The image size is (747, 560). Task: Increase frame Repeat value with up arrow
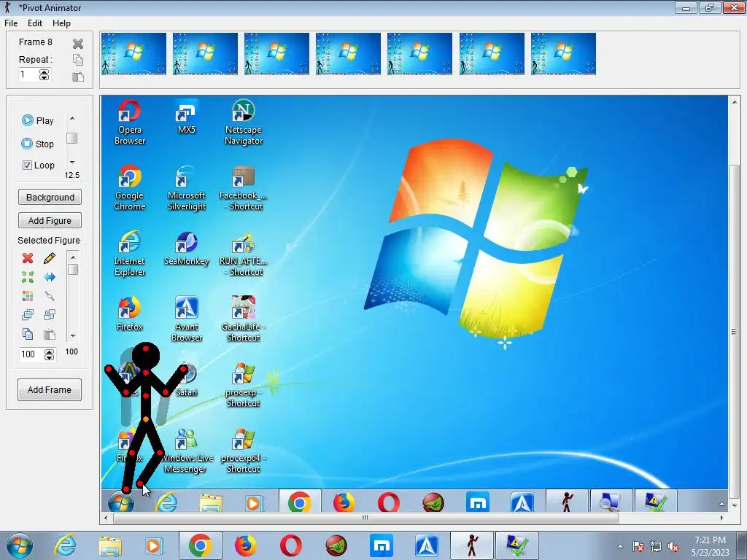44,72
